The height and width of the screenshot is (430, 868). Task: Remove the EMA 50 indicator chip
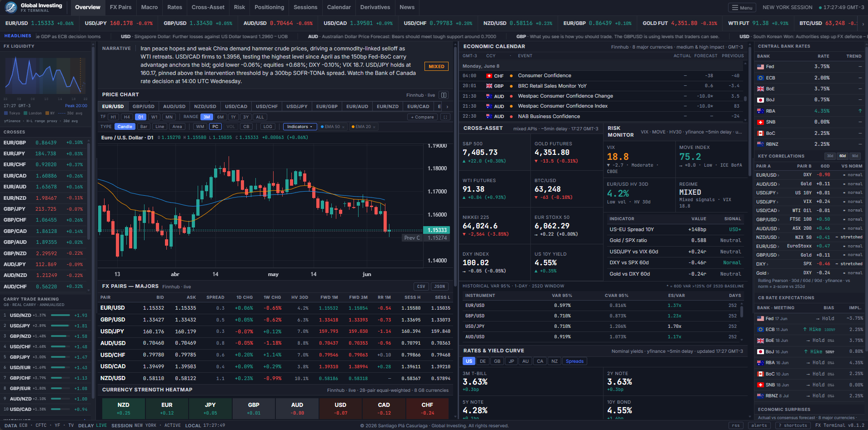pos(343,127)
